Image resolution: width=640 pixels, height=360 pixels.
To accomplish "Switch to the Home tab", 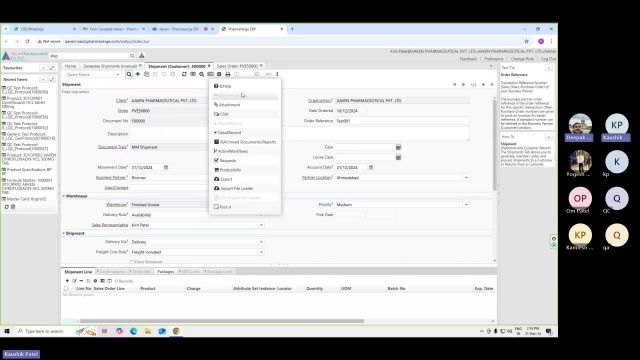I will click(x=71, y=66).
